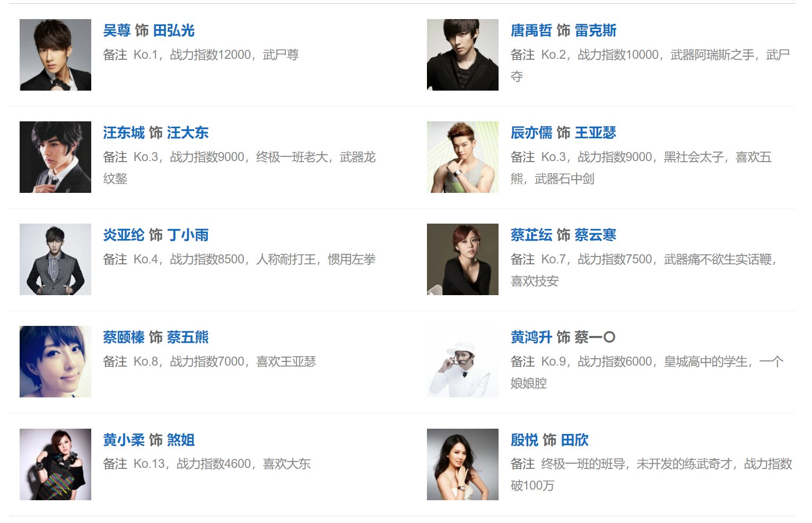Click the photo of 黄小柔

pos(55,465)
